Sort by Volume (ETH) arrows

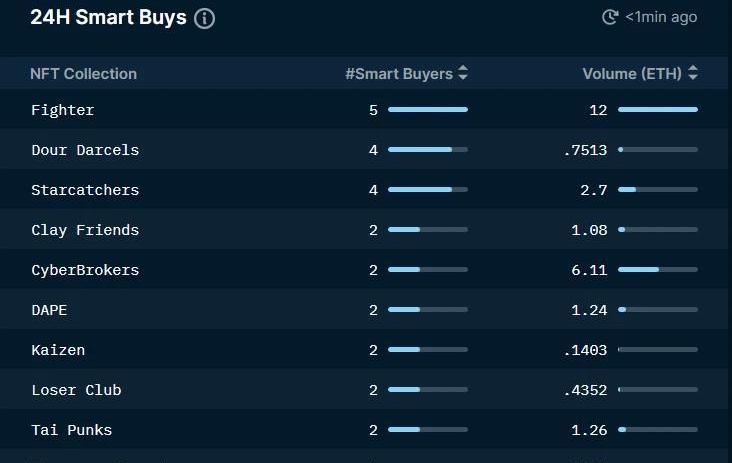[x=693, y=73]
